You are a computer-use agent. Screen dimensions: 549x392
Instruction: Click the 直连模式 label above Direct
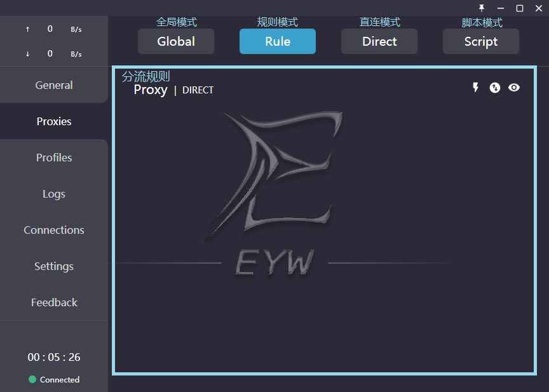[380, 22]
